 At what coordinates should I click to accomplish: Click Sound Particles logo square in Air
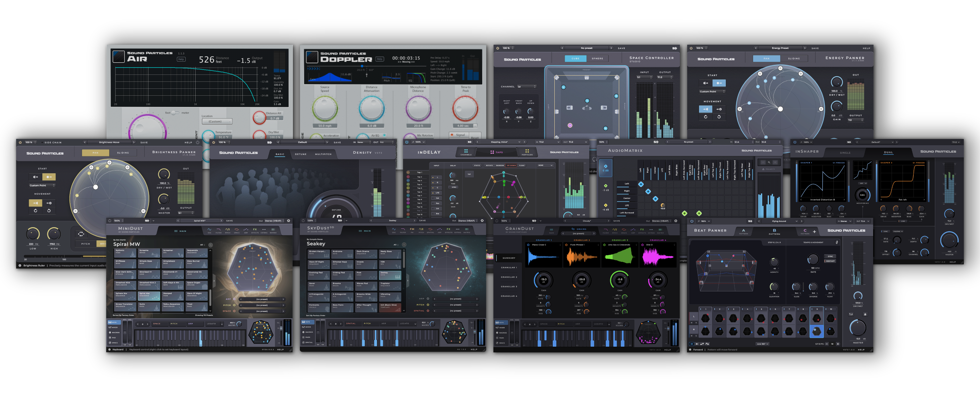pyautogui.click(x=119, y=57)
